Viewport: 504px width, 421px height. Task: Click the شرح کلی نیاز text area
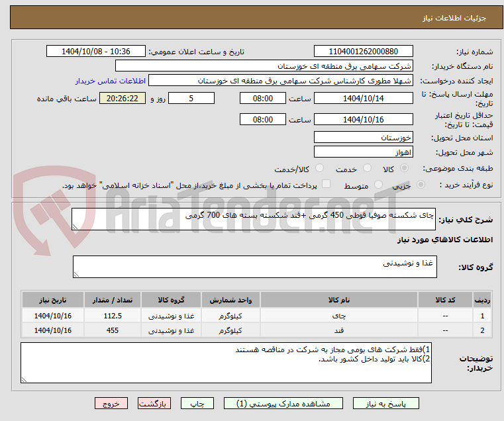pyautogui.click(x=253, y=219)
